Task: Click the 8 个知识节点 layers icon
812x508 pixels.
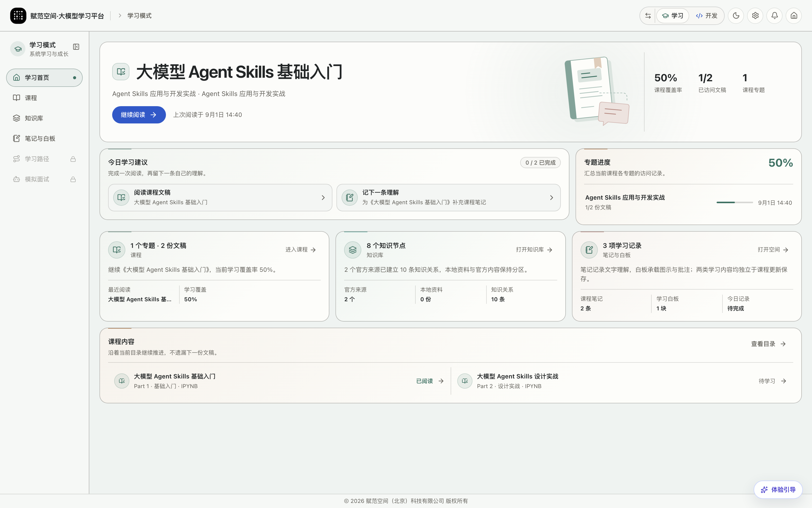Action: (353, 250)
